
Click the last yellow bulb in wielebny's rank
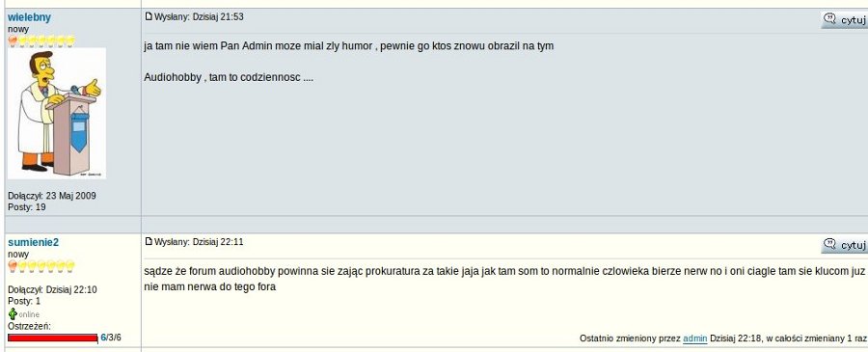70,41
